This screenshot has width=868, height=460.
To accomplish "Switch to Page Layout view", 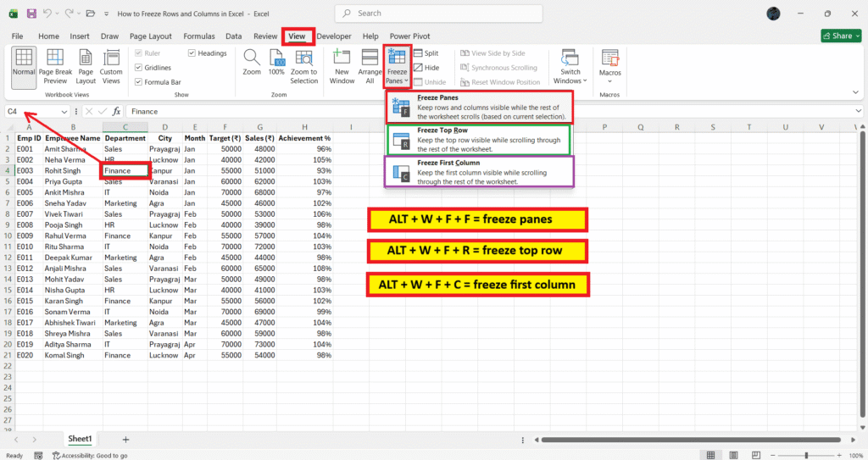I will tap(86, 66).
